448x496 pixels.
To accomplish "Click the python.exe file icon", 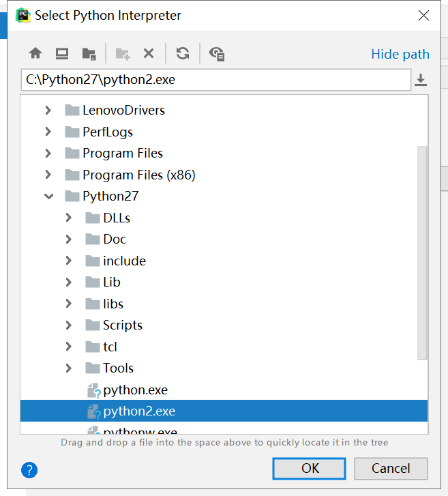I will 94,390.
